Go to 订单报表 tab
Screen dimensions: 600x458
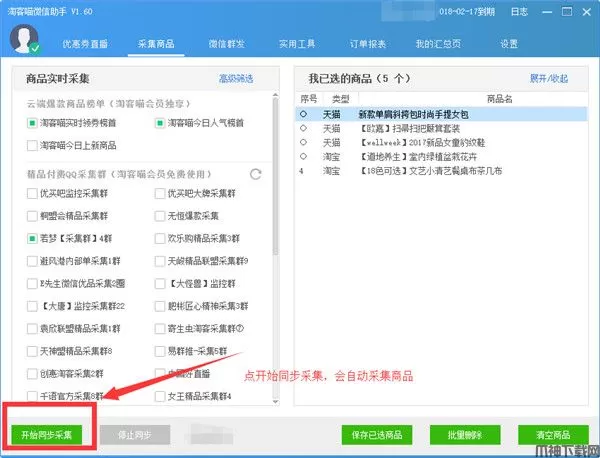[368, 44]
